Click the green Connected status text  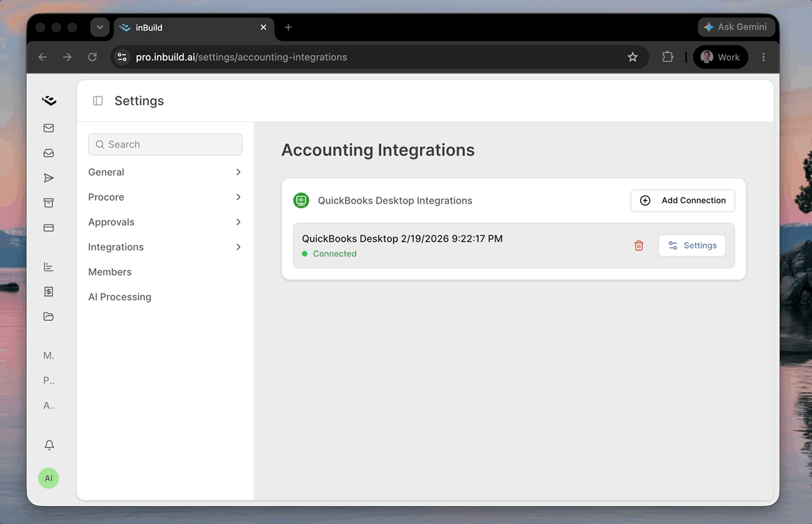(x=335, y=254)
